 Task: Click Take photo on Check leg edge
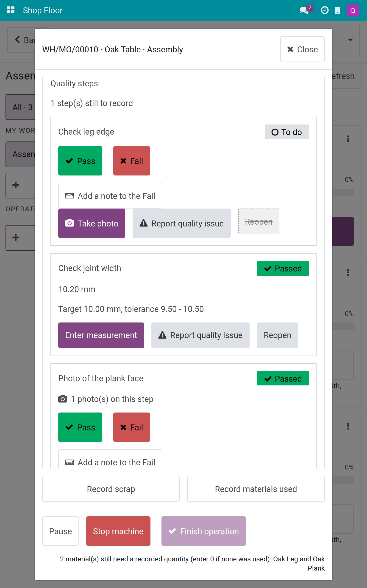92,223
